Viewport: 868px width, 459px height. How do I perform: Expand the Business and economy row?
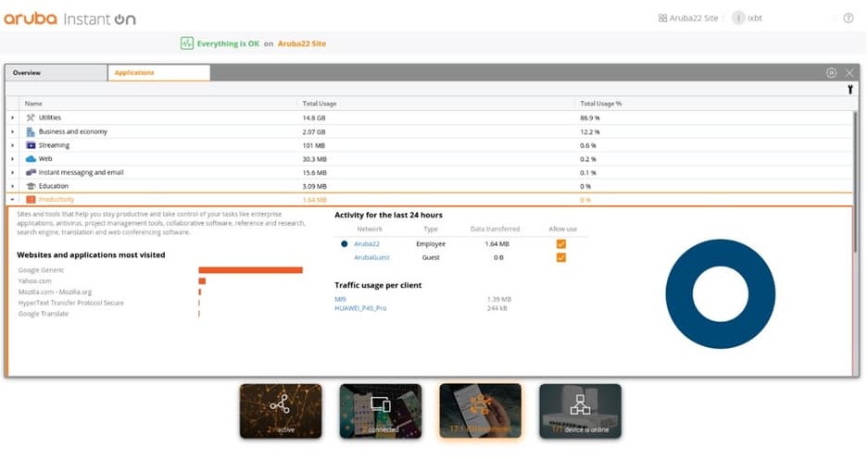point(13,131)
